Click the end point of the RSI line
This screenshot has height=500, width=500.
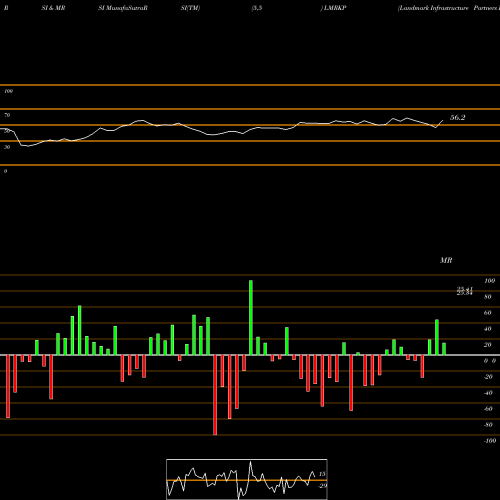pos(443,120)
